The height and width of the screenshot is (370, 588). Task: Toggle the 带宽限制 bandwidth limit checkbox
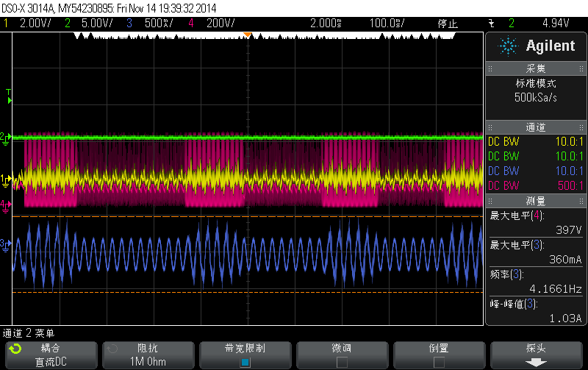pyautogui.click(x=245, y=362)
